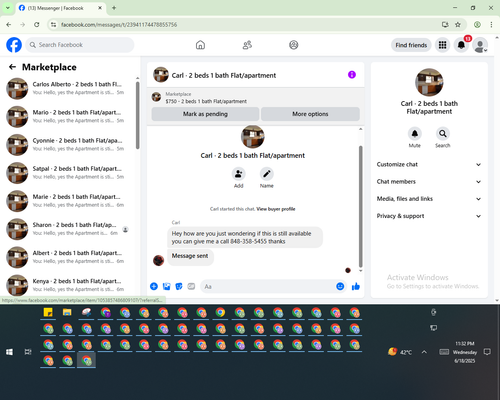Open the View buyer profile link
Image resolution: width=500 pixels, height=400 pixels.
click(x=276, y=209)
